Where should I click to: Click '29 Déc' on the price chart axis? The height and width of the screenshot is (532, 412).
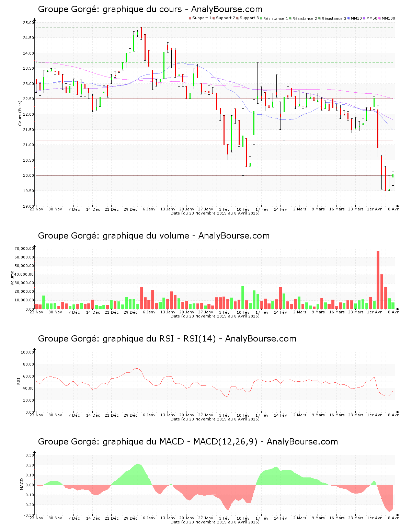click(x=130, y=209)
